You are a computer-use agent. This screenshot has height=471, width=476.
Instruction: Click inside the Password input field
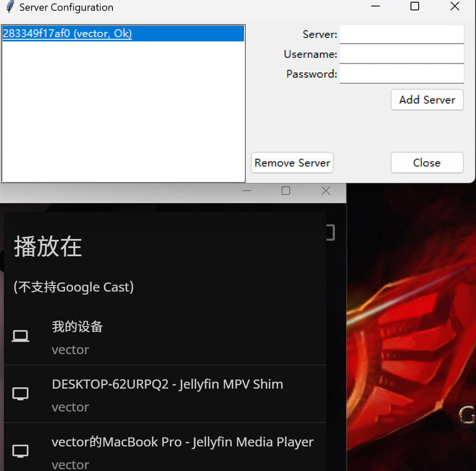point(401,74)
